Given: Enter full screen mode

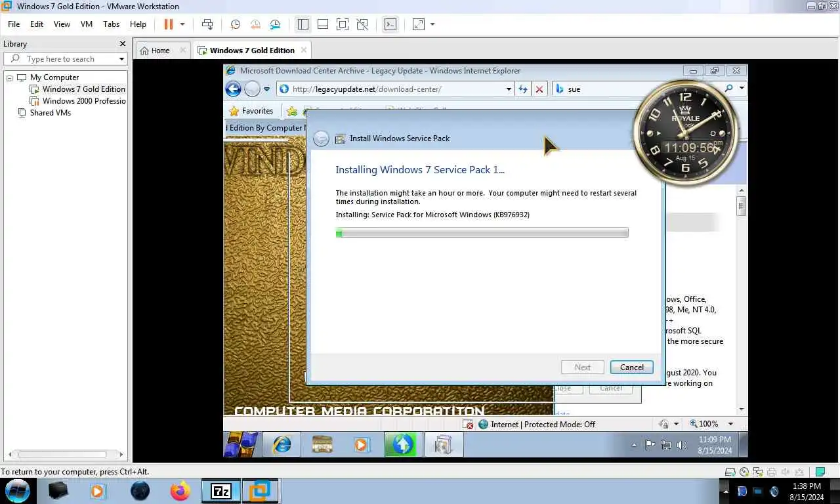Looking at the screenshot, I should 342,24.
